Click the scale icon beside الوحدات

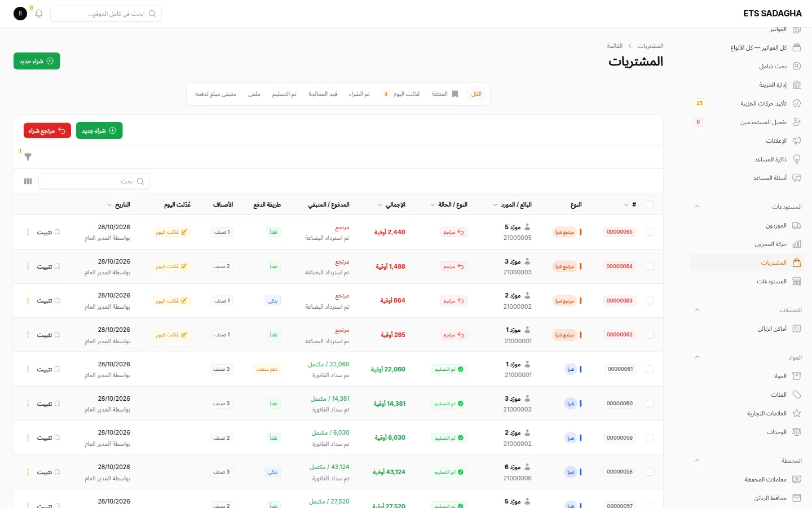click(x=797, y=432)
